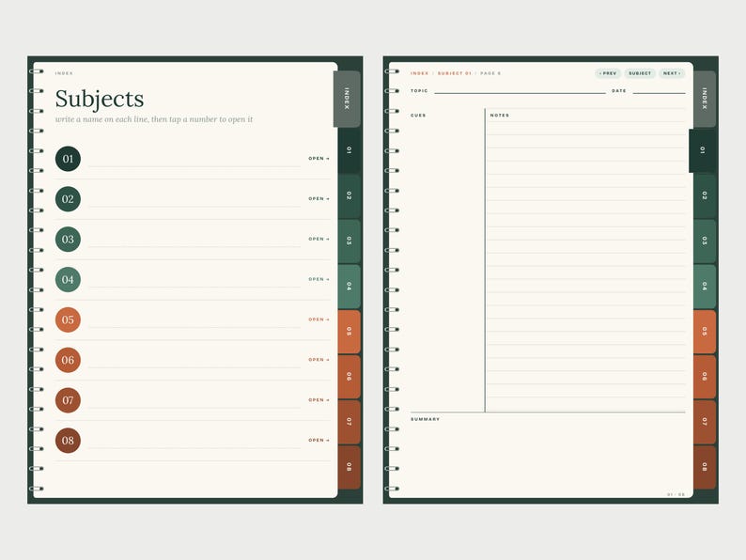Click the OPEN link for subject 05

(x=319, y=319)
